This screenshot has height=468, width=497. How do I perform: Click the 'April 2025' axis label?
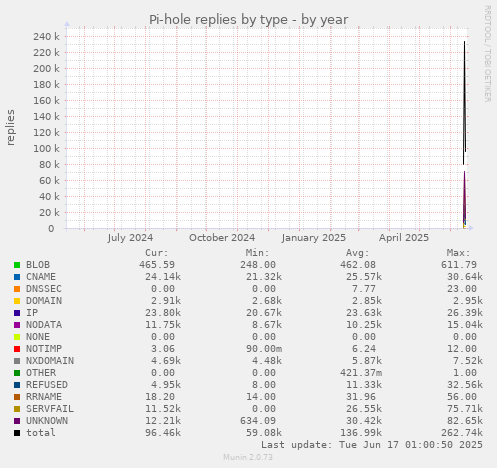coord(404,238)
